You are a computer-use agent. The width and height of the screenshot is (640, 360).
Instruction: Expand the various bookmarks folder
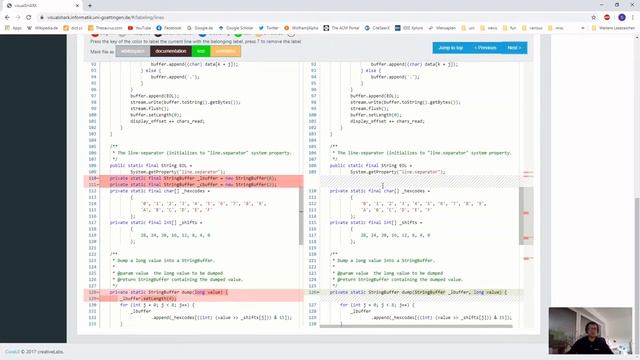coord(532,28)
